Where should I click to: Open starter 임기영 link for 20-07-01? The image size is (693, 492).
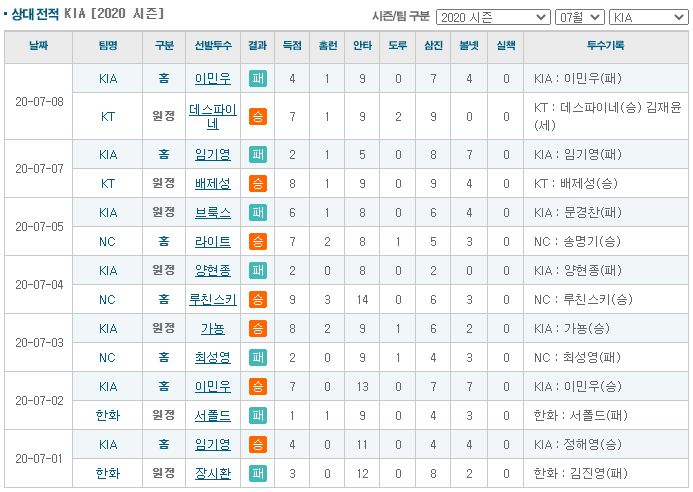point(213,444)
